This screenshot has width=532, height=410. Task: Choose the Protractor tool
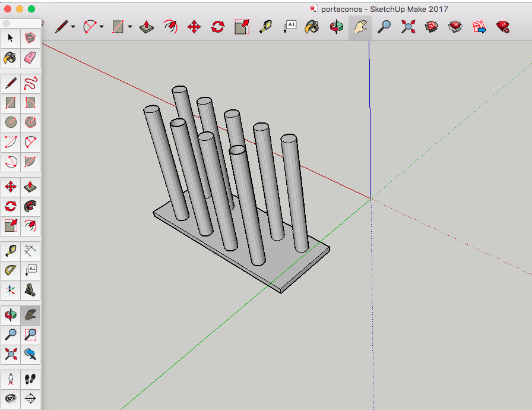click(x=11, y=270)
